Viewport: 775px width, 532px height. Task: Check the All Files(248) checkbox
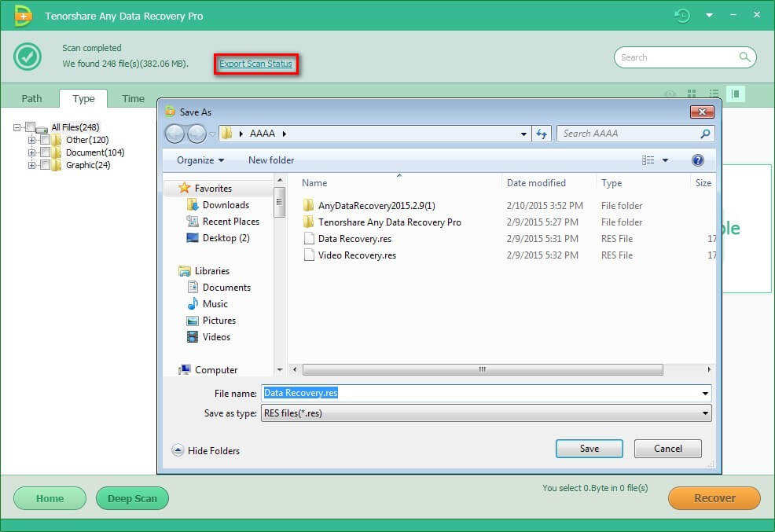(30, 127)
